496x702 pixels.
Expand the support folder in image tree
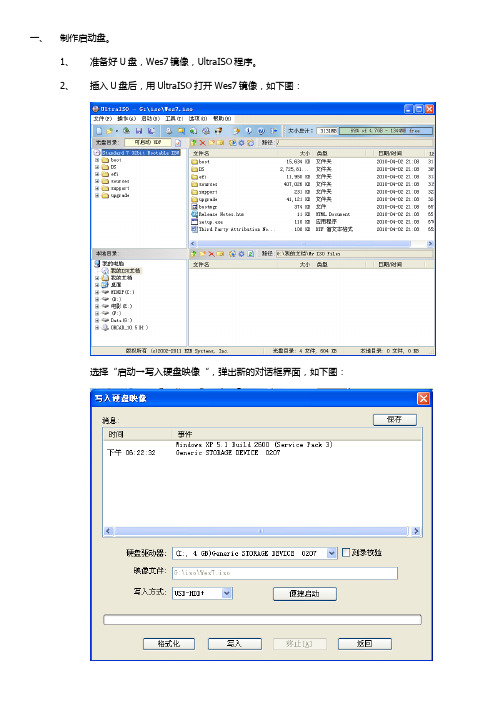click(x=97, y=188)
